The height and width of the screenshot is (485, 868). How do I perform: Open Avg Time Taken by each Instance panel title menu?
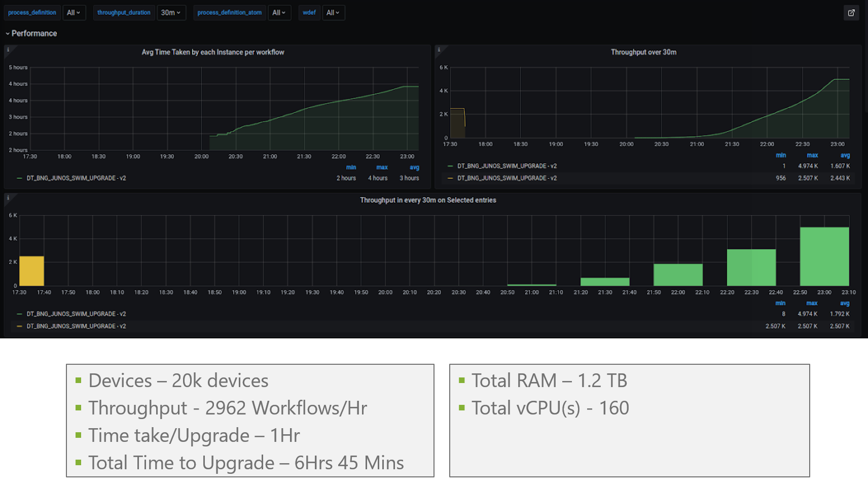click(213, 52)
